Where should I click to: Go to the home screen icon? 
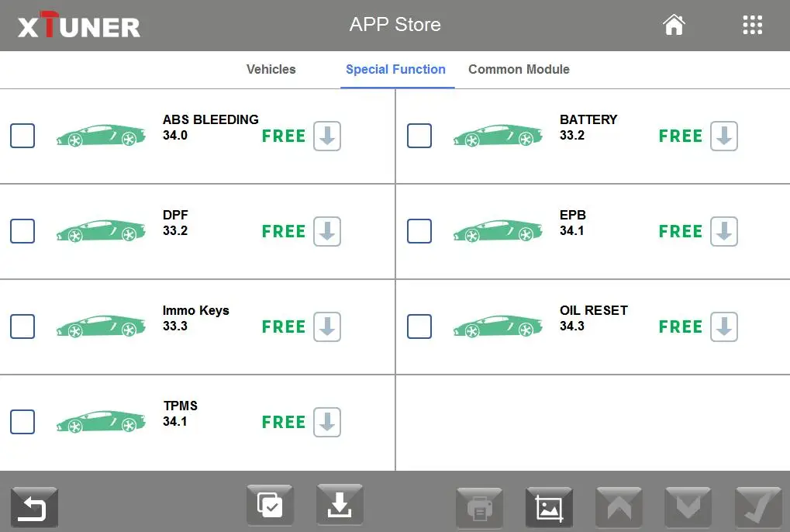674,25
